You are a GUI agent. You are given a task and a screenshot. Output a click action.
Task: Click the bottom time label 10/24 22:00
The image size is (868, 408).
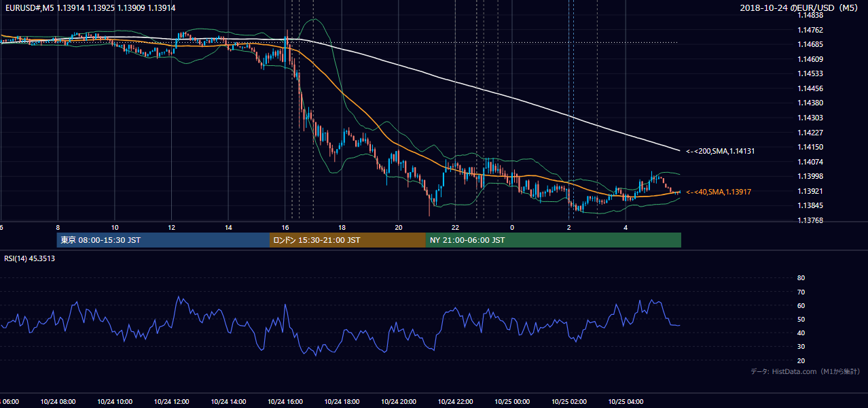[x=456, y=401]
